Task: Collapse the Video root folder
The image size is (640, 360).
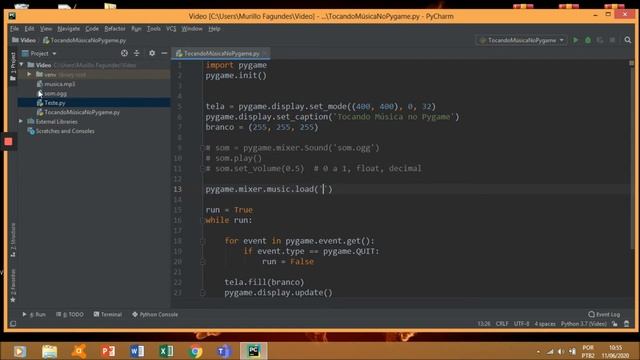Action: (21, 65)
